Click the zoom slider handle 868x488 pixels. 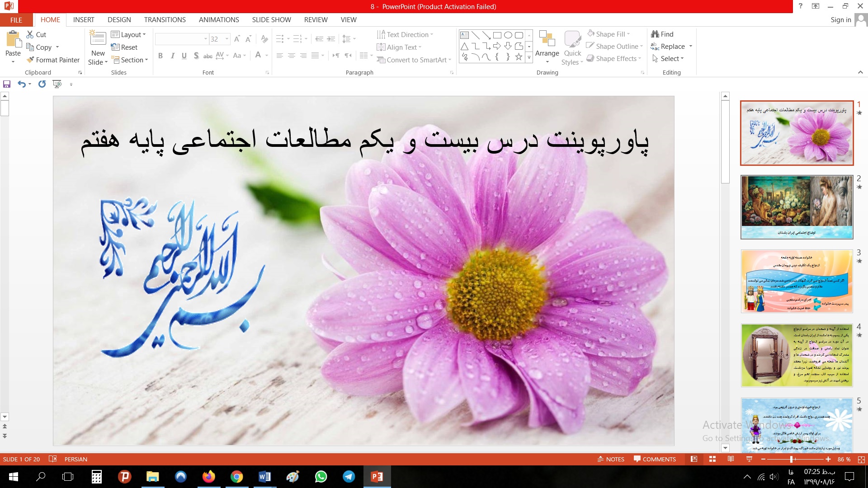coord(792,459)
